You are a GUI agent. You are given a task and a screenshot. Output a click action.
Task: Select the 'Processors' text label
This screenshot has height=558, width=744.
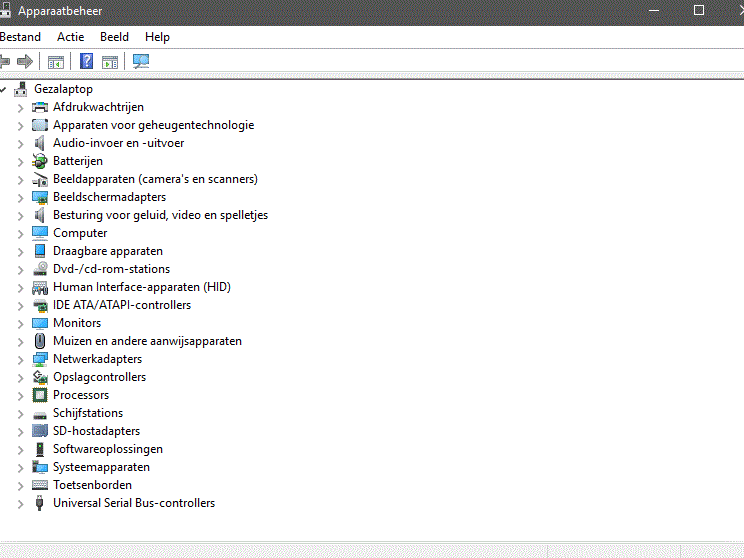click(x=81, y=395)
